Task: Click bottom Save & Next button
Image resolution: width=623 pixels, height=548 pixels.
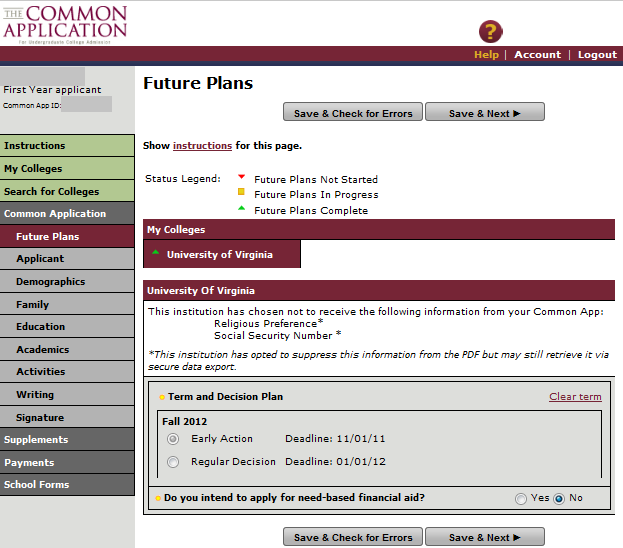Action: [x=485, y=536]
